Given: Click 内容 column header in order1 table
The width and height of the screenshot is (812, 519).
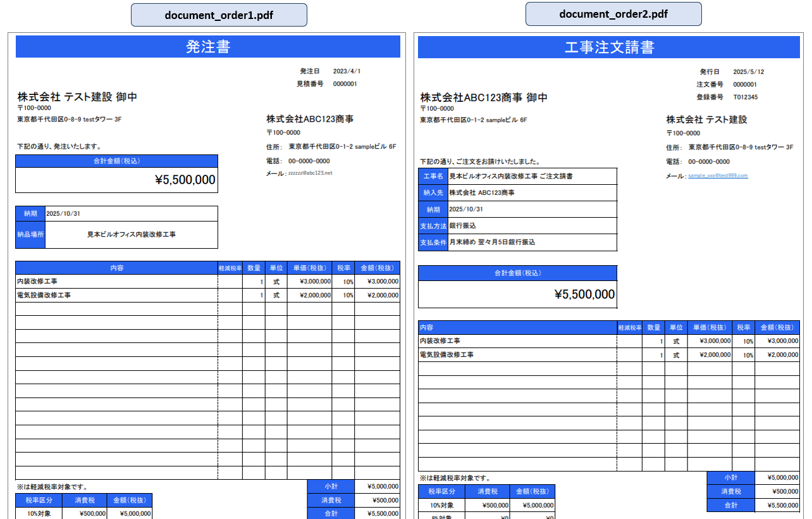Looking at the screenshot, I should pos(116,268).
